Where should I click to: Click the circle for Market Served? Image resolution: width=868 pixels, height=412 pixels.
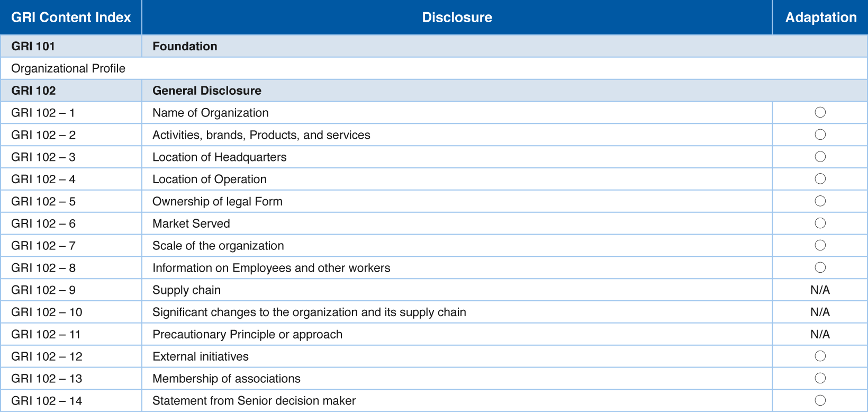click(x=820, y=223)
